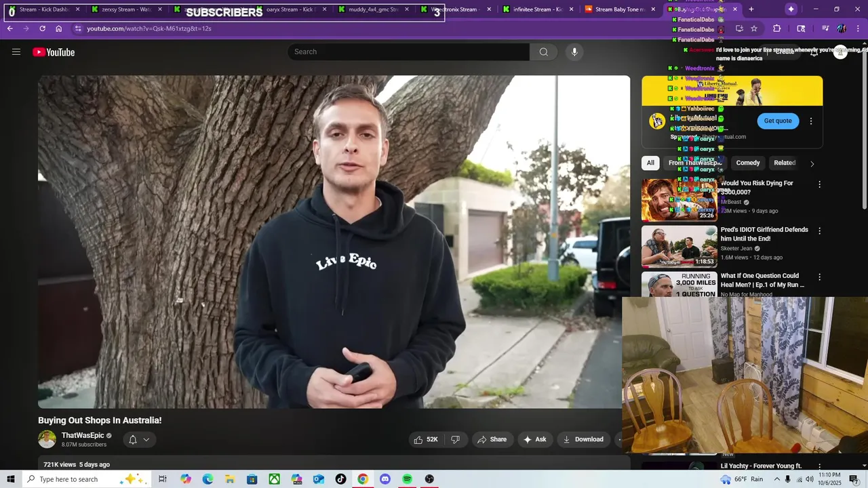Open Task View on taskbar
This screenshot has width=868, height=488.
163,479
